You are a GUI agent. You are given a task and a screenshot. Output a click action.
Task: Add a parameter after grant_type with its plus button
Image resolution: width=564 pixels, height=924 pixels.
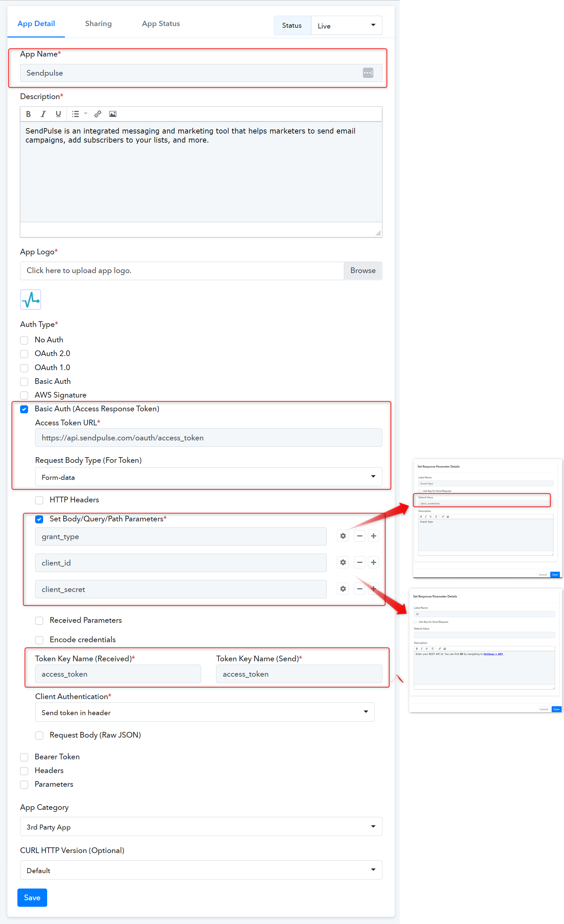click(x=373, y=536)
